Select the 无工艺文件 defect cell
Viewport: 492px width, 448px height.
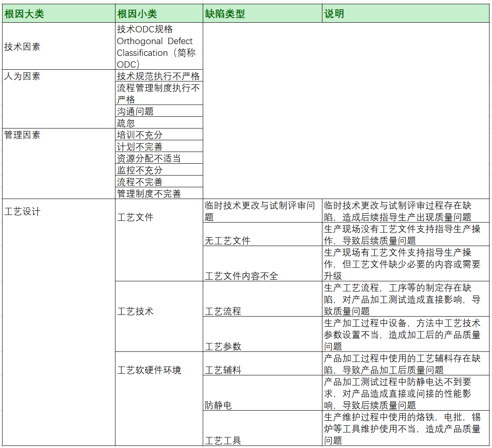(263, 234)
